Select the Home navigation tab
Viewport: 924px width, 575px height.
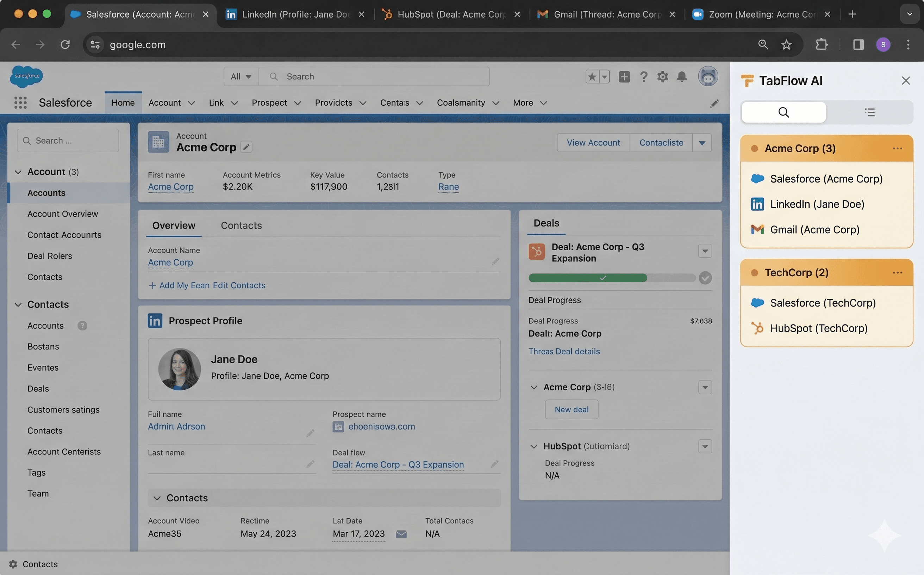pyautogui.click(x=123, y=103)
